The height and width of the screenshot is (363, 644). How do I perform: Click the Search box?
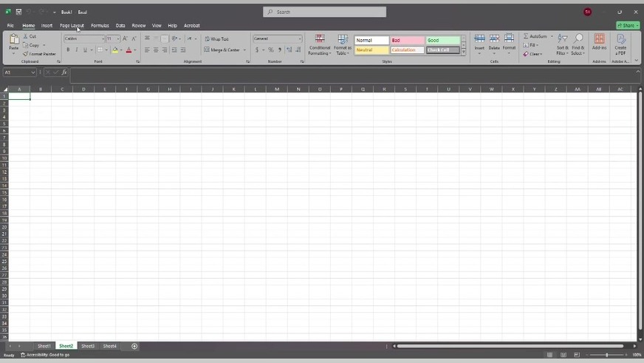[324, 12]
